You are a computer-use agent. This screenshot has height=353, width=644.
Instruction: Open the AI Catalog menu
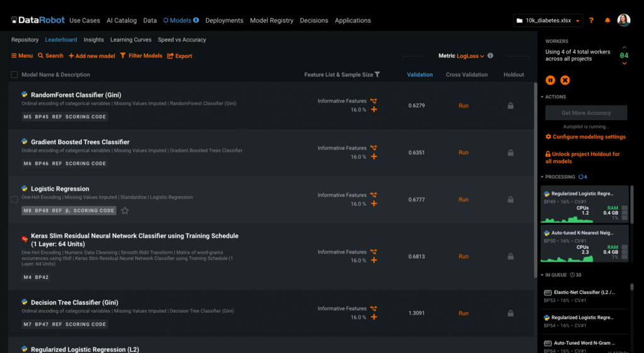coord(121,20)
